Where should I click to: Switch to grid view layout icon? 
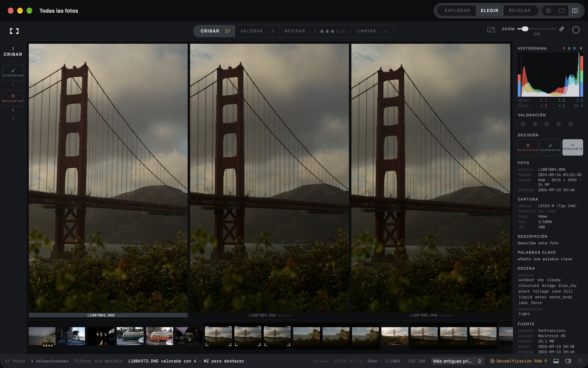548,11
